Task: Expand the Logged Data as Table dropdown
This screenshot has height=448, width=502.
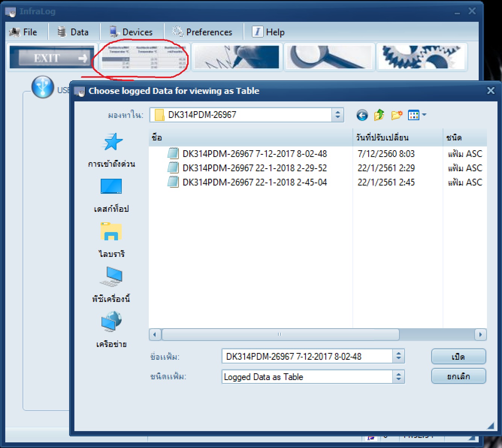Action: pos(398,377)
